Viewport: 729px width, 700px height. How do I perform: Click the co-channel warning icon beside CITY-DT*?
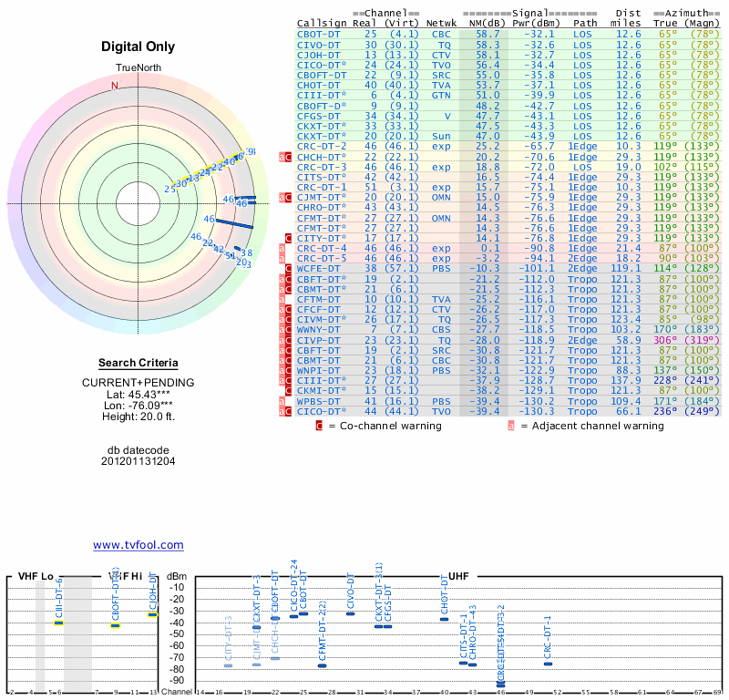coord(289,238)
